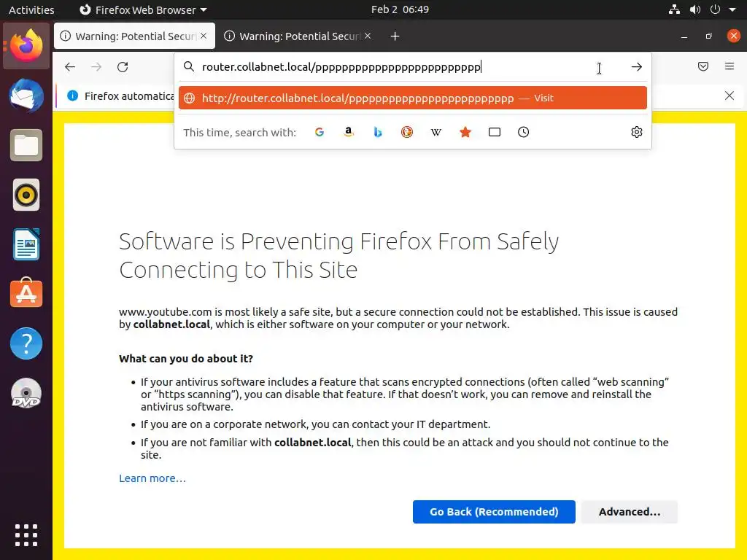Click the Advanced... button
The image size is (747, 560).
(x=630, y=512)
